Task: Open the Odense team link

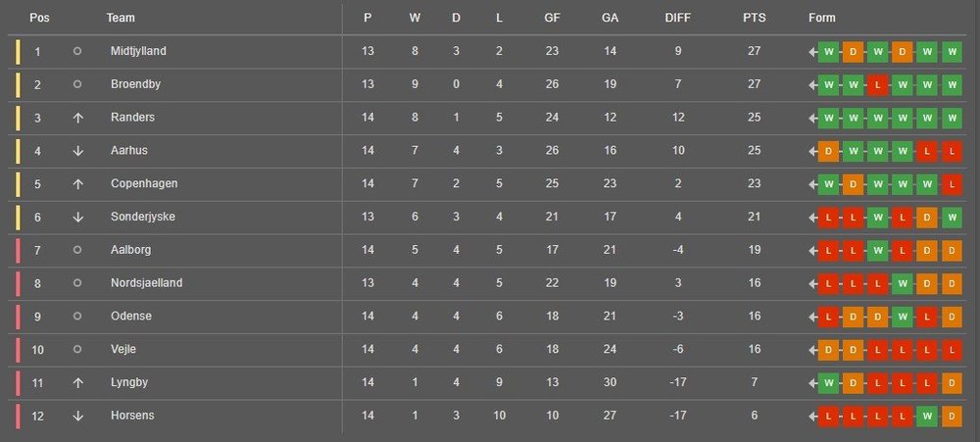Action: (130, 317)
